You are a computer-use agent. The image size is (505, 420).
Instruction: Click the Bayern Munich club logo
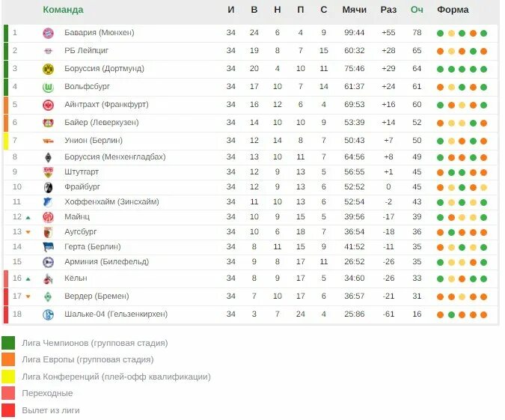[x=49, y=33]
